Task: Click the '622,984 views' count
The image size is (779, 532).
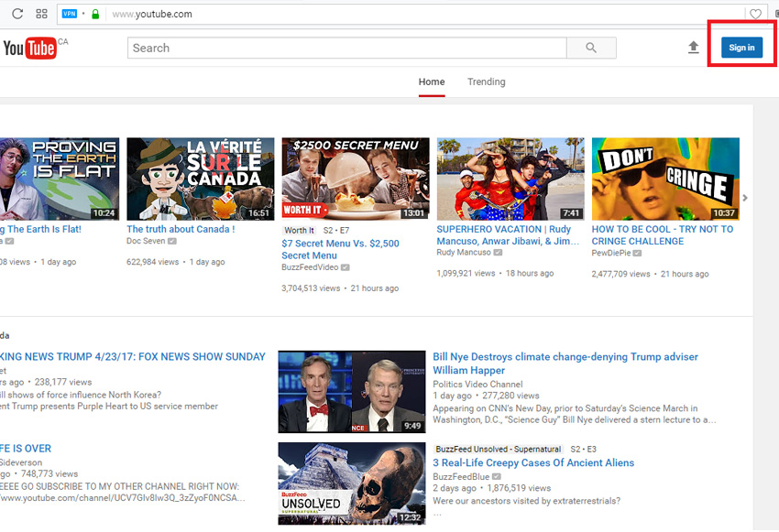Action: tap(152, 262)
